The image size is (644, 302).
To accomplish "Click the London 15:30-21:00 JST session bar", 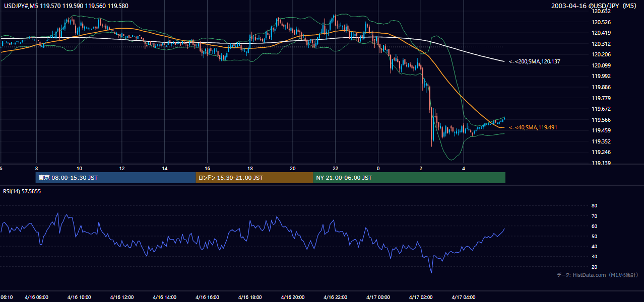I will click(x=254, y=178).
